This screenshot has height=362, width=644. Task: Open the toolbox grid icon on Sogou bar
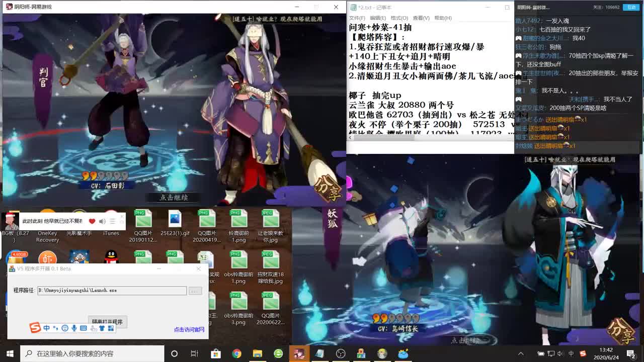(111, 328)
